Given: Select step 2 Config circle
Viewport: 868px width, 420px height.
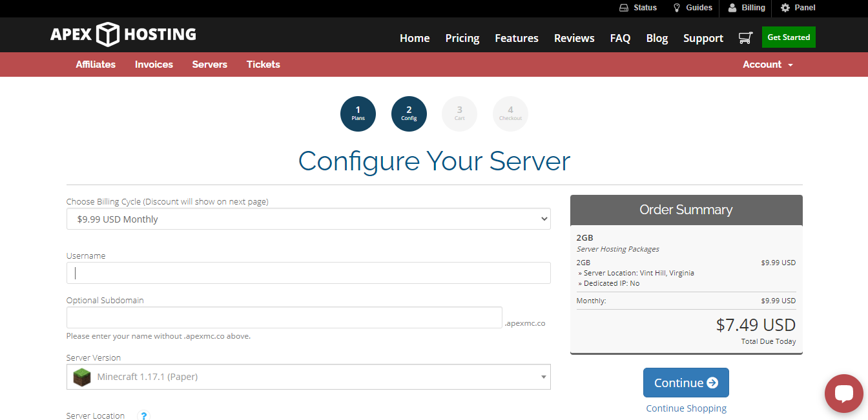Looking at the screenshot, I should pos(409,114).
